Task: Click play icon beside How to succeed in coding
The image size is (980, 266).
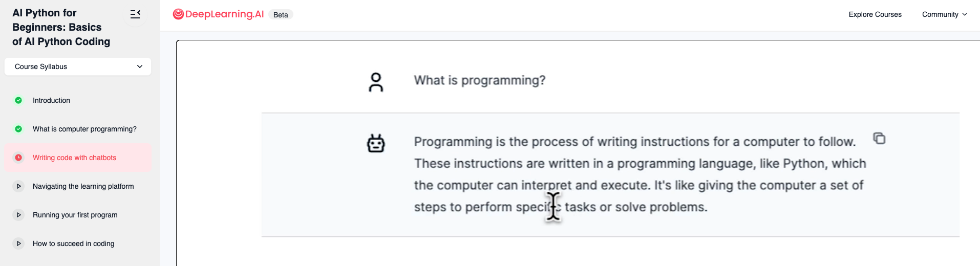Action: pyautogui.click(x=18, y=243)
